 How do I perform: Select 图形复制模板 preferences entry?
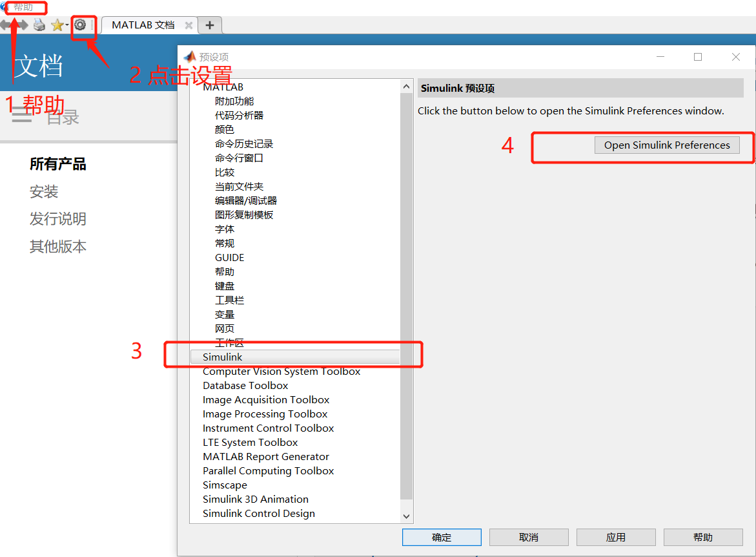pyautogui.click(x=244, y=215)
